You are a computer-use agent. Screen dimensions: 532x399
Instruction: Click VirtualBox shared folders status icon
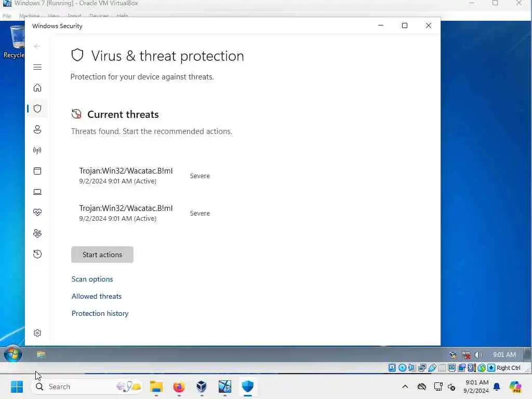pyautogui.click(x=442, y=368)
